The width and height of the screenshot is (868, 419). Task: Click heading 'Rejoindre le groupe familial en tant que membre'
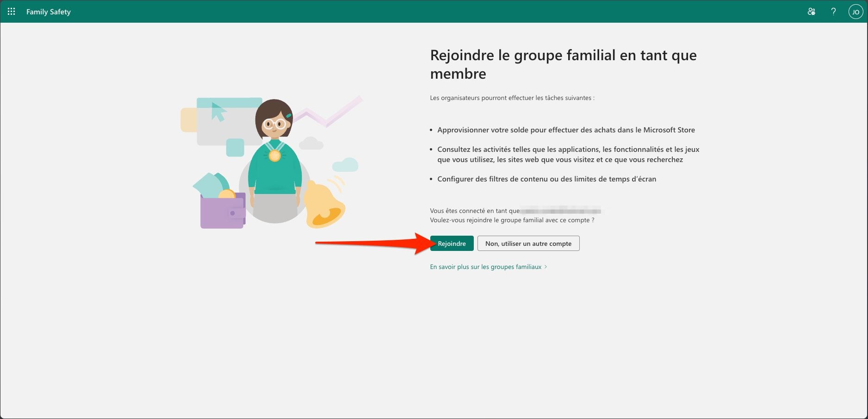pos(563,64)
